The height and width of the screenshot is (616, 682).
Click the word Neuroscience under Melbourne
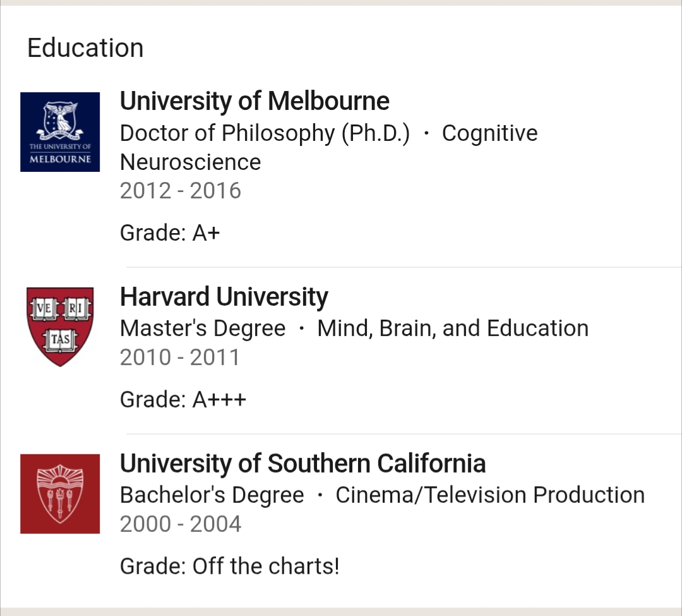(x=190, y=162)
